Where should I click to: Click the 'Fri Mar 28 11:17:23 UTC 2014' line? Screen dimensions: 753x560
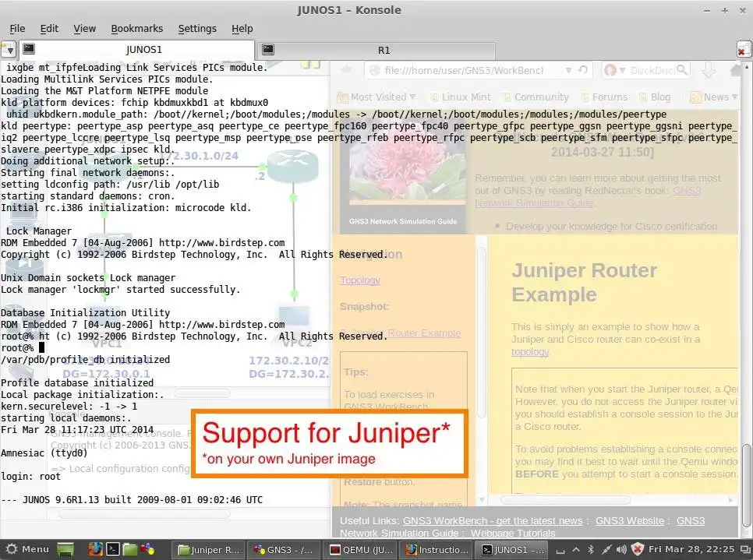click(77, 430)
